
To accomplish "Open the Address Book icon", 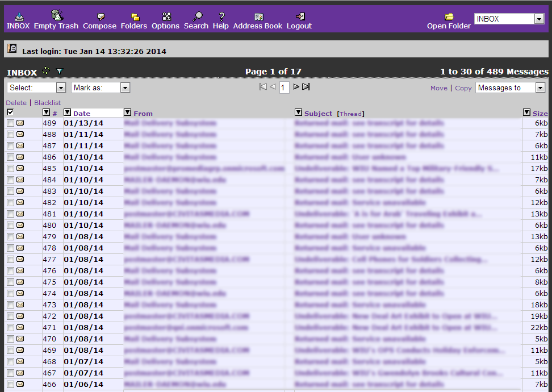I will [258, 17].
